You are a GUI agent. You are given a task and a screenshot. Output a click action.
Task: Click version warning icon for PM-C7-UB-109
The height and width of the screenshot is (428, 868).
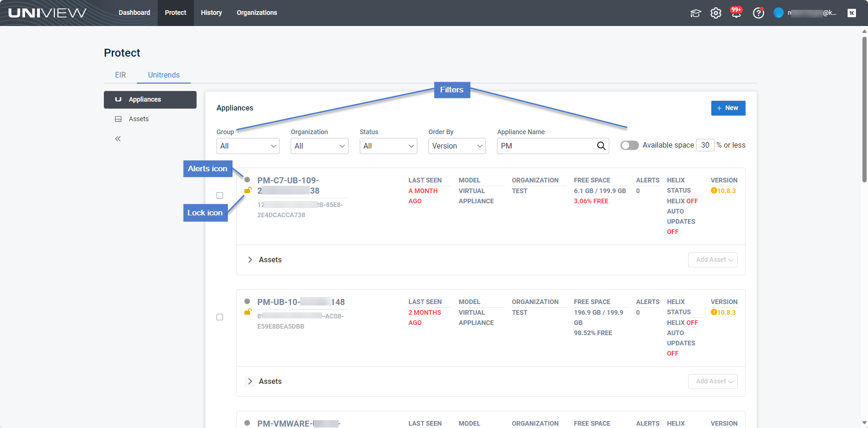coord(714,191)
